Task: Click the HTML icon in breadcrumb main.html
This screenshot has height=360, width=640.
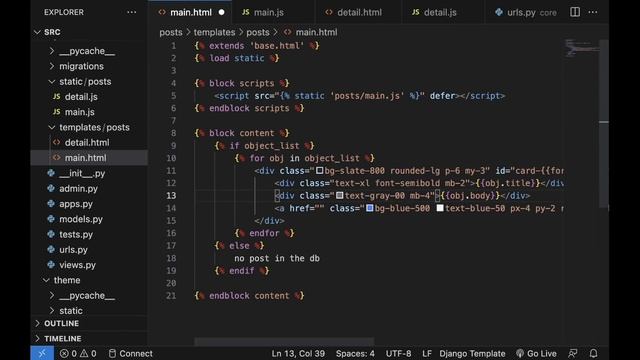Action: coord(287,32)
